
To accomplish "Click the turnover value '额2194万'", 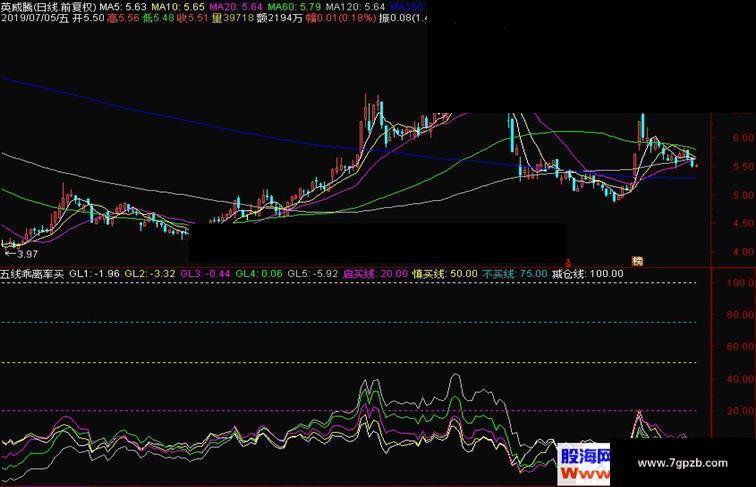I will pyautogui.click(x=280, y=18).
